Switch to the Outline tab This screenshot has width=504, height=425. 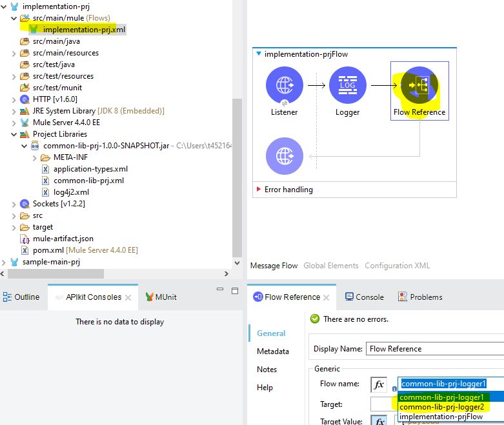pos(21,297)
